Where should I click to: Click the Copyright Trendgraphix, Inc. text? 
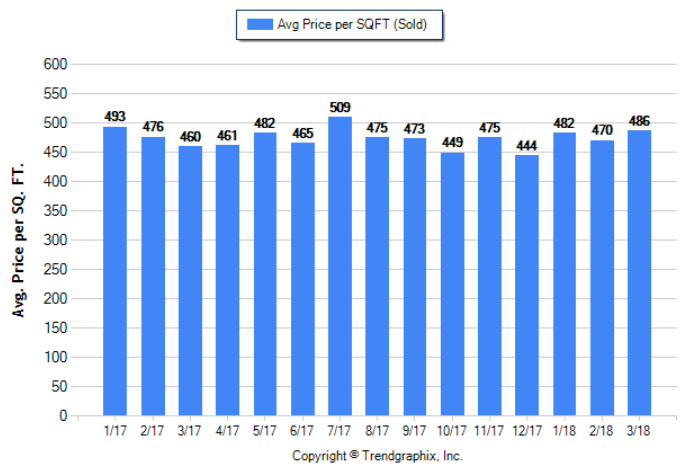tap(377, 456)
